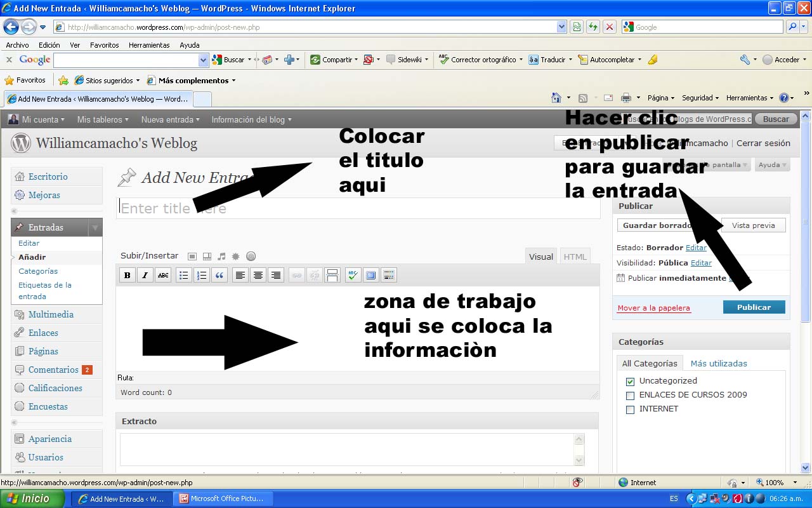Show the kitchen sink toolbar row

click(x=389, y=275)
